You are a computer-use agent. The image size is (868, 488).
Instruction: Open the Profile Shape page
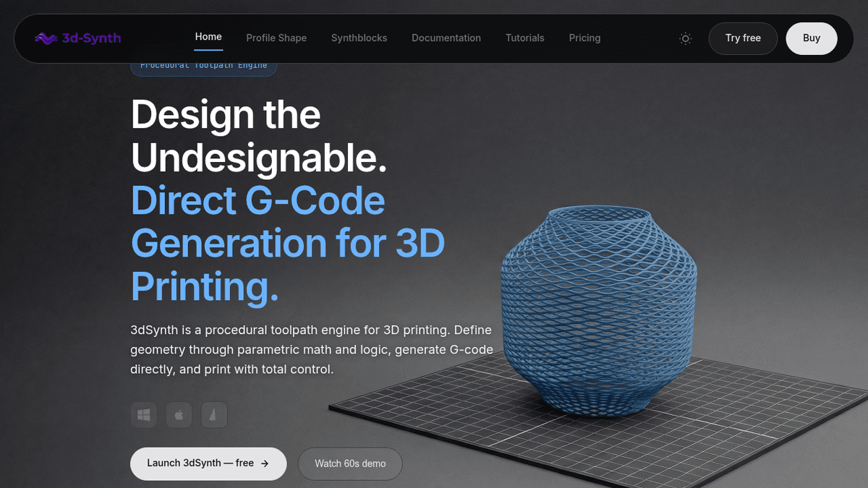[x=276, y=38]
